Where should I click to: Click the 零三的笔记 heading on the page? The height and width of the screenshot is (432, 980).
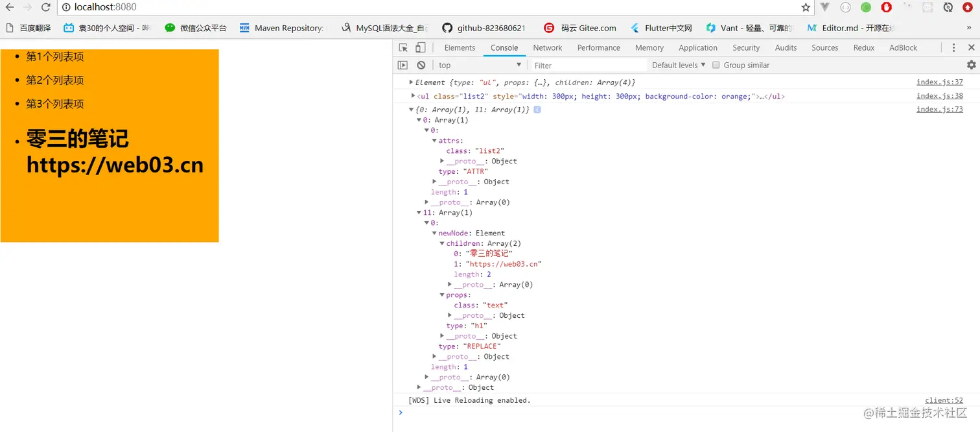click(x=77, y=139)
